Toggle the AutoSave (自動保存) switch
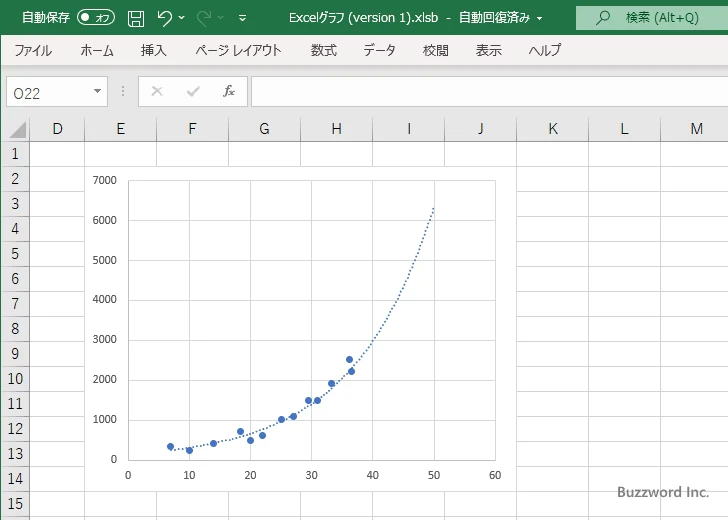Viewport: 728px width, 520px height. coord(96,18)
